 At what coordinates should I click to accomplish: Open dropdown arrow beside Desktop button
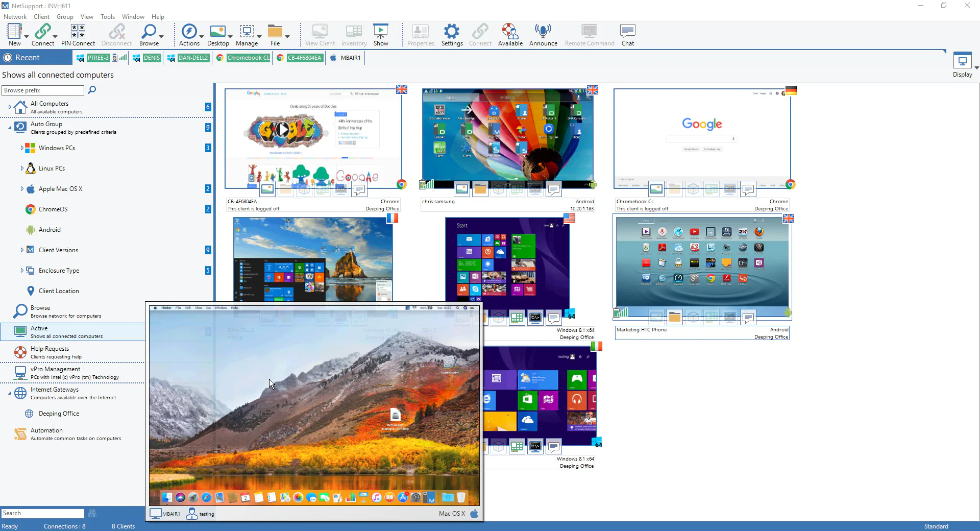pos(230,36)
